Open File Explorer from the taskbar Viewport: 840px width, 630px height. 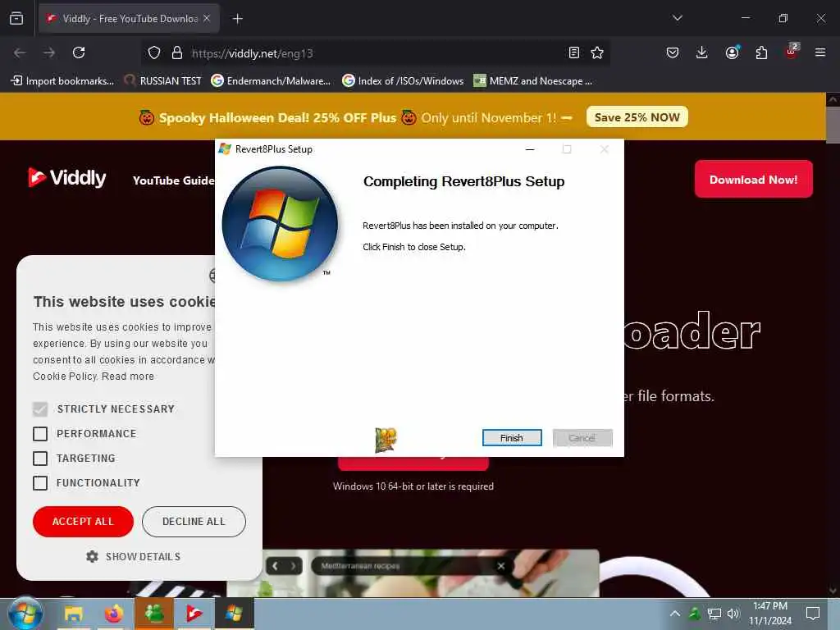point(73,614)
